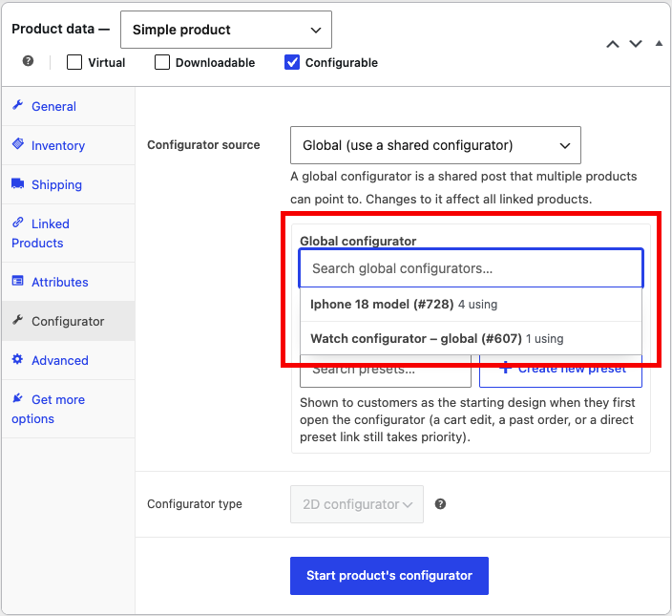Move the Product data panel up

click(x=613, y=44)
